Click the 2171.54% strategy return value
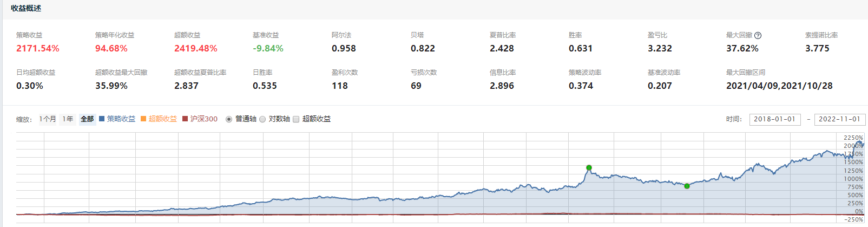Screen dimensions: 868x227 38,48
